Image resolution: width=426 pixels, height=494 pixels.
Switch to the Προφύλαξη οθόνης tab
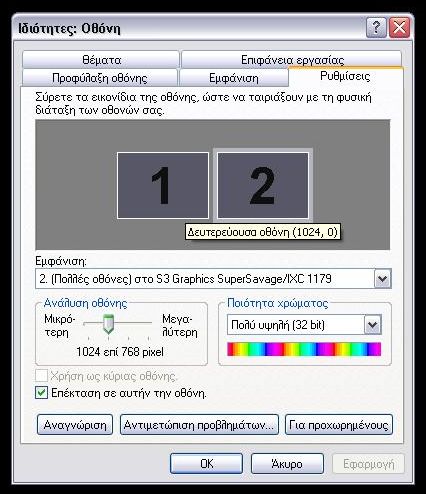99,78
